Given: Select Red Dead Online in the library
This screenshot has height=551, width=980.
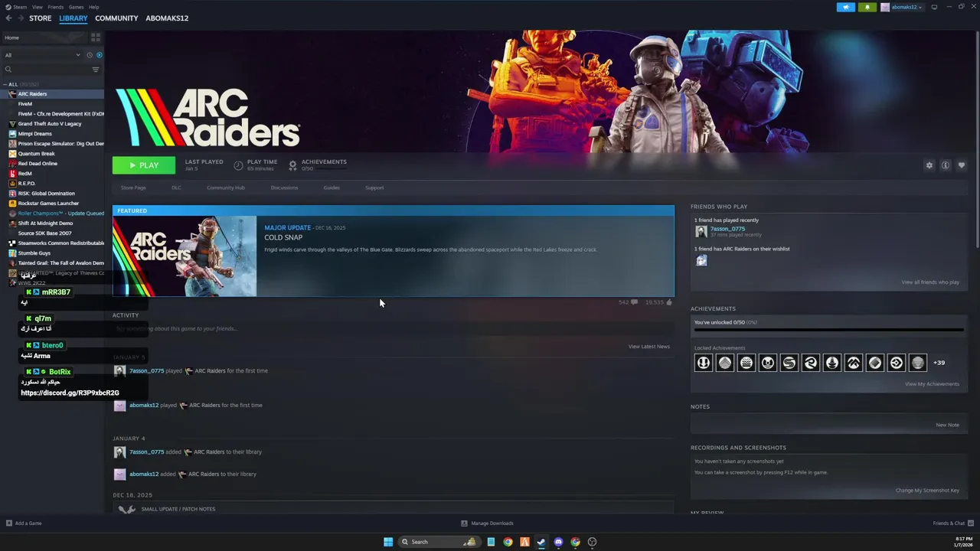Looking at the screenshot, I should [38, 164].
